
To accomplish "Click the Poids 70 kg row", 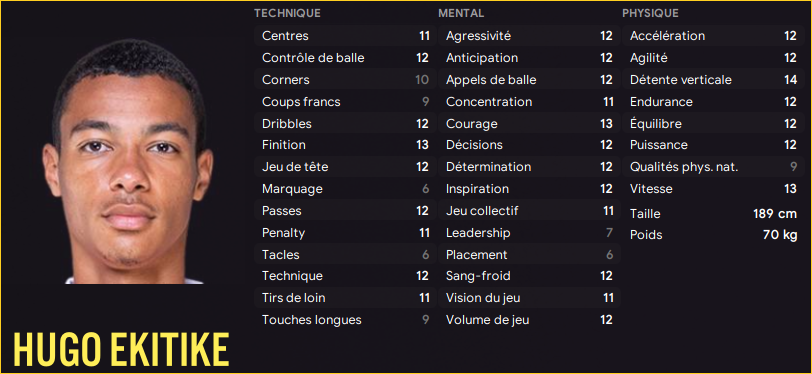I will [713, 235].
